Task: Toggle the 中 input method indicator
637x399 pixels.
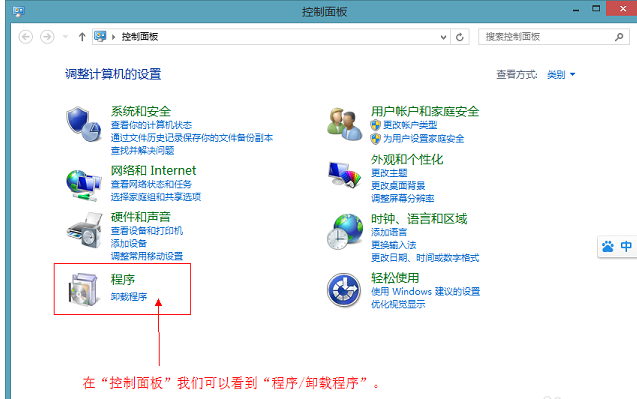Action: tap(626, 246)
